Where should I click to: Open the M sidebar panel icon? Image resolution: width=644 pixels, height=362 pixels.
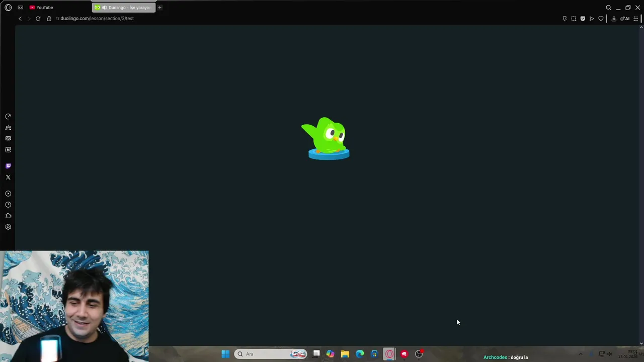pyautogui.click(x=8, y=150)
